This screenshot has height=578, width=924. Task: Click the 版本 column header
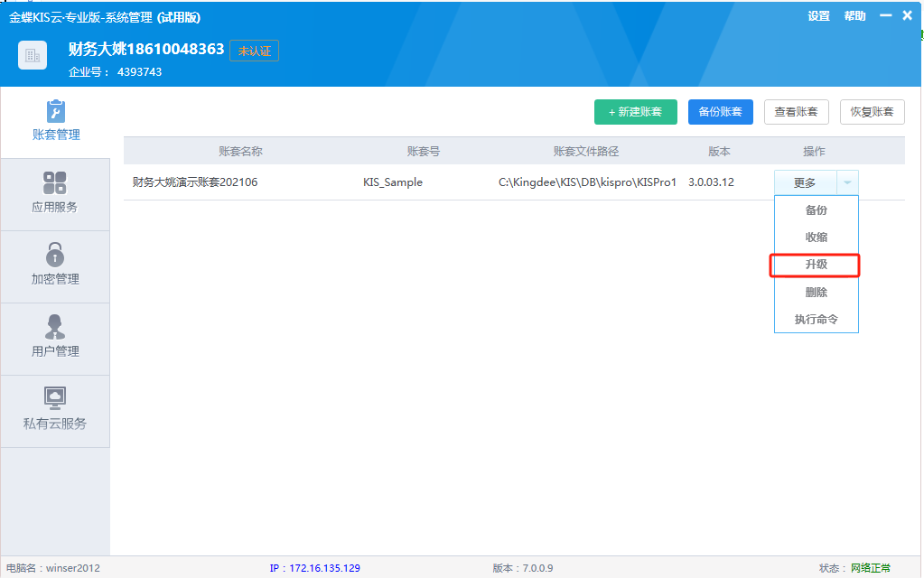(719, 152)
